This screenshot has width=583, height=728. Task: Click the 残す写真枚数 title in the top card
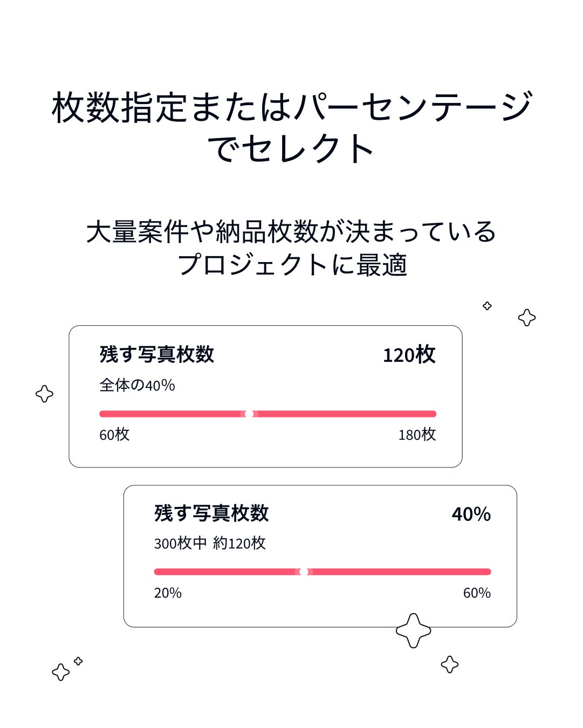(x=157, y=354)
